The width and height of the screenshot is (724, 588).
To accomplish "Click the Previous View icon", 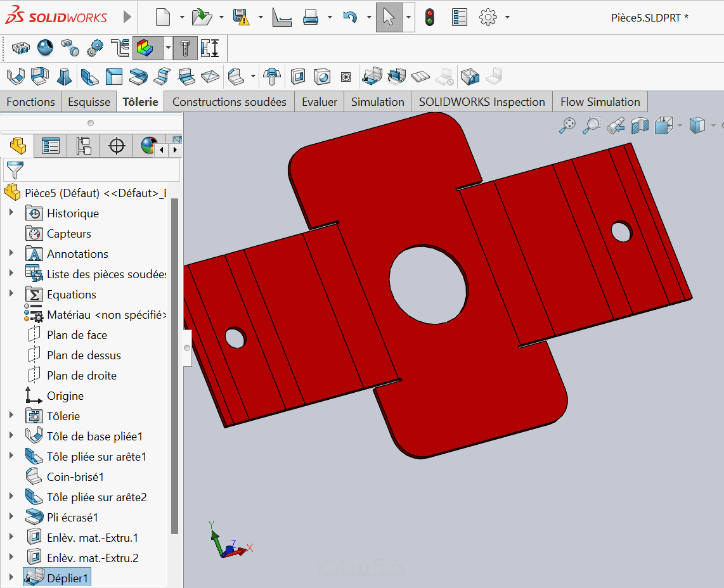I will (615, 125).
